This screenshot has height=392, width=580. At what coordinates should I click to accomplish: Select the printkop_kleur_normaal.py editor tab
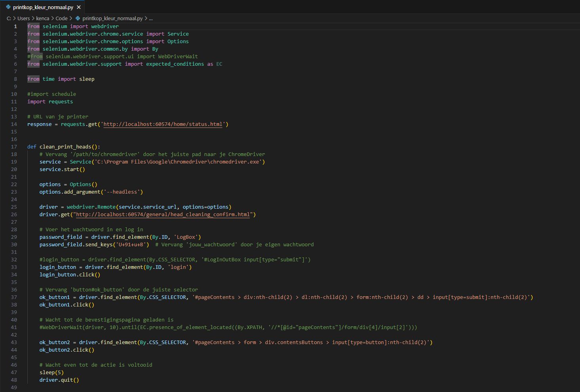pos(42,7)
